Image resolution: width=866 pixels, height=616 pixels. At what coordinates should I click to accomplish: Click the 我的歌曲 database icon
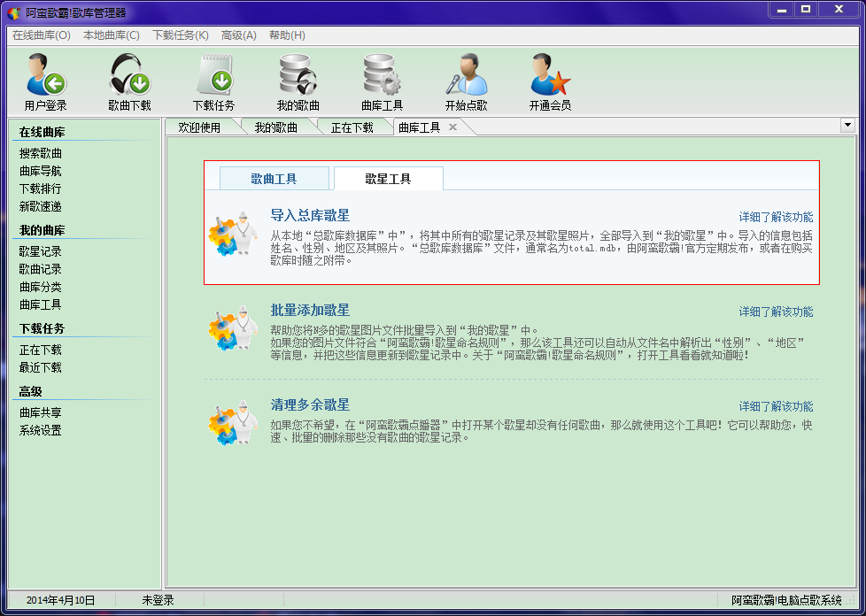tap(298, 75)
